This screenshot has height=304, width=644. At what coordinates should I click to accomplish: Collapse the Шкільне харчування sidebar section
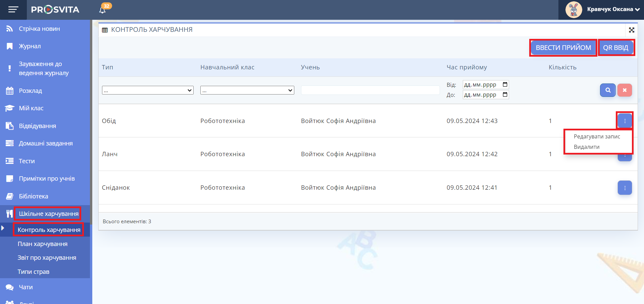[48, 214]
